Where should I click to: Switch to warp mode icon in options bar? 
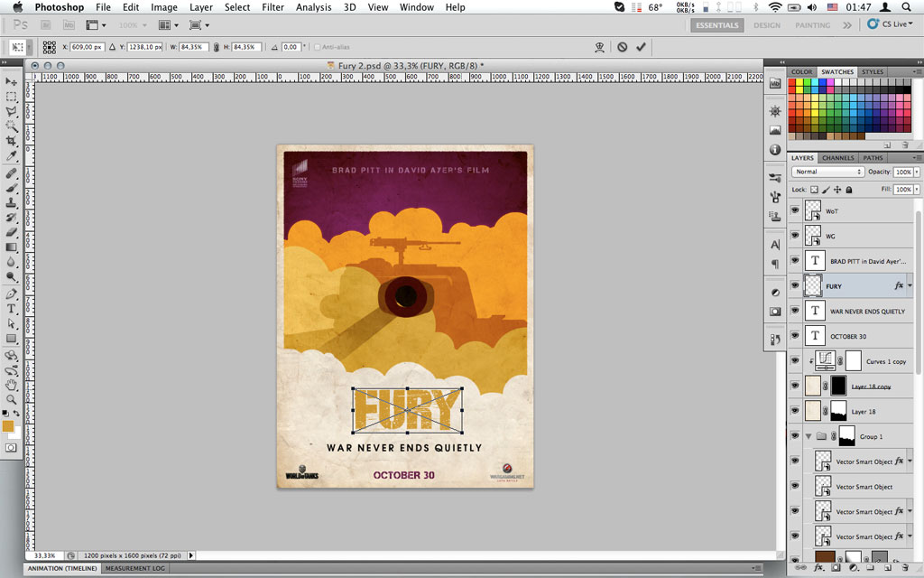point(599,47)
